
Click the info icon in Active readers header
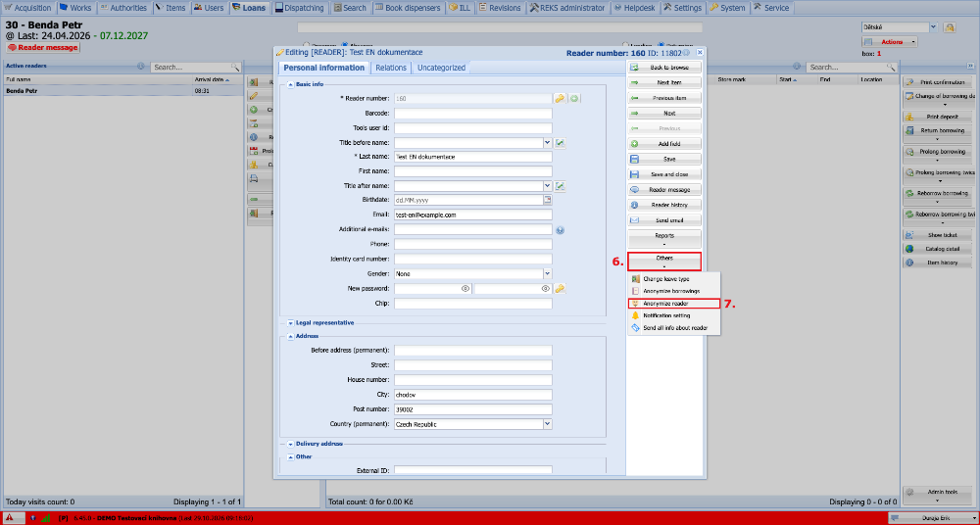[140, 67]
